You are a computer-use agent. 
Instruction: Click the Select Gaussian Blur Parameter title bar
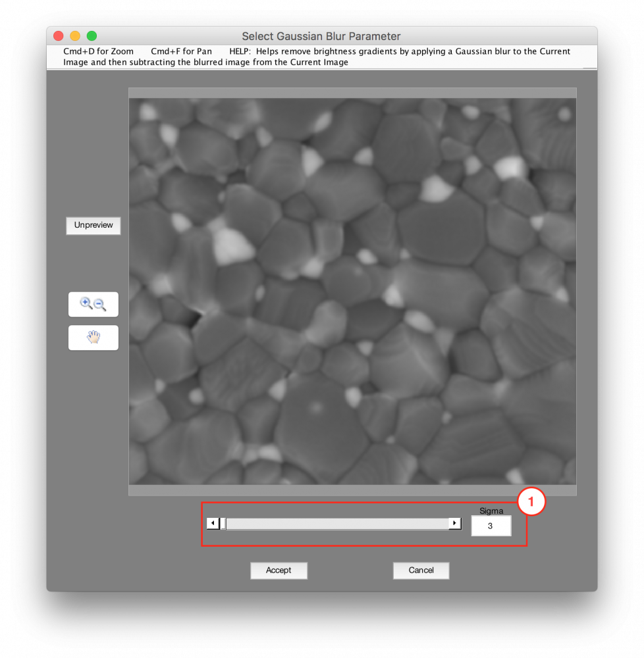point(321,36)
